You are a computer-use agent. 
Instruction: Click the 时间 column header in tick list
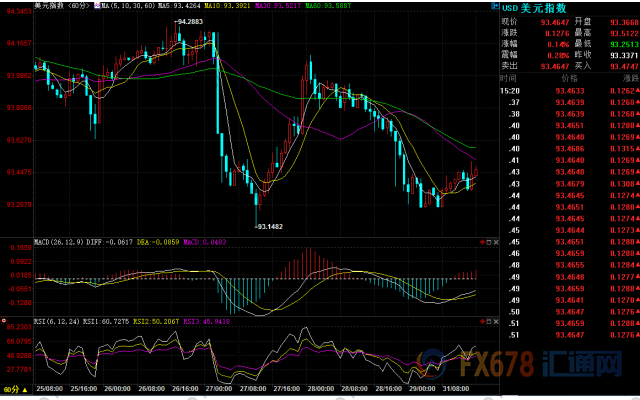(509, 77)
